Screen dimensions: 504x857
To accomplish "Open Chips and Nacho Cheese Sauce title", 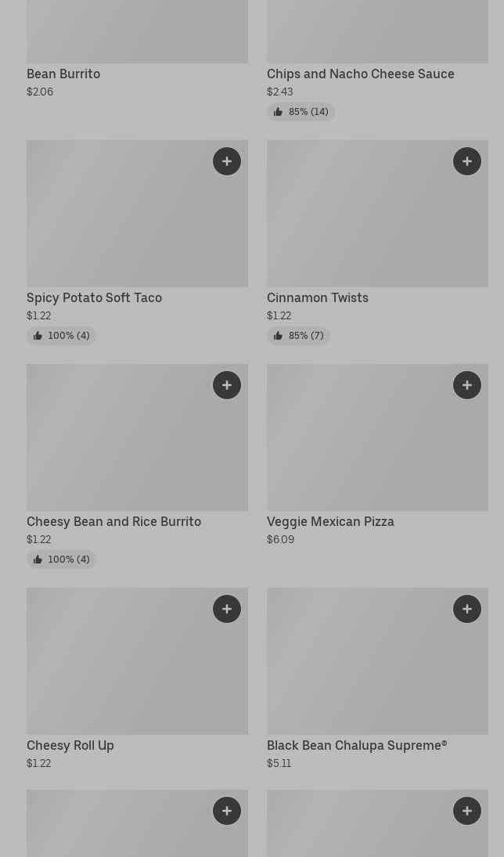I will click(360, 74).
